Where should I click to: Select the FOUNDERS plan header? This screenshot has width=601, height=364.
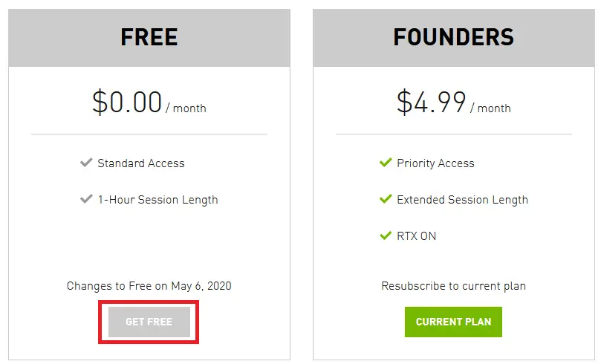click(x=454, y=38)
